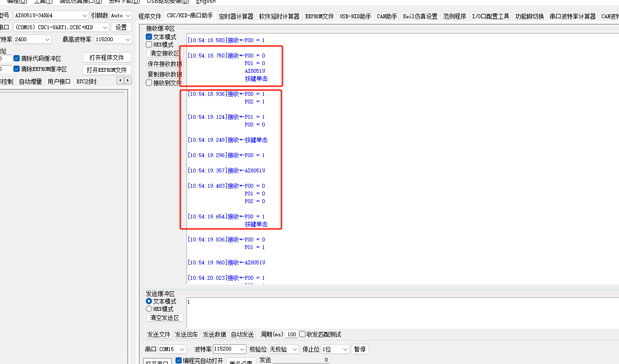This screenshot has width=619, height=364.
Task: Click the 发送数据 button
Action: click(x=214, y=334)
